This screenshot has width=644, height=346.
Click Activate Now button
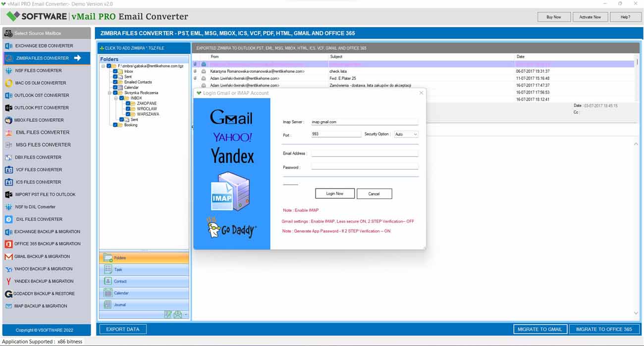pyautogui.click(x=590, y=17)
